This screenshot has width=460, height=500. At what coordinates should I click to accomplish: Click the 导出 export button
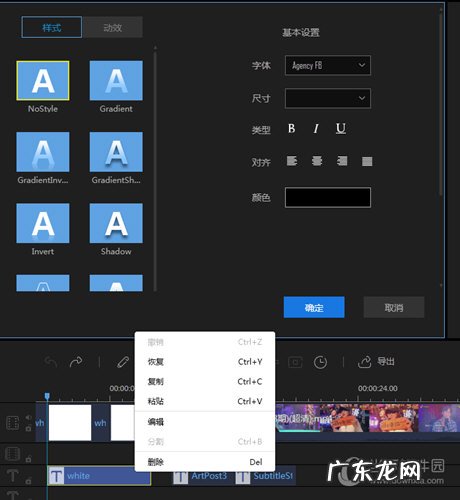point(376,362)
